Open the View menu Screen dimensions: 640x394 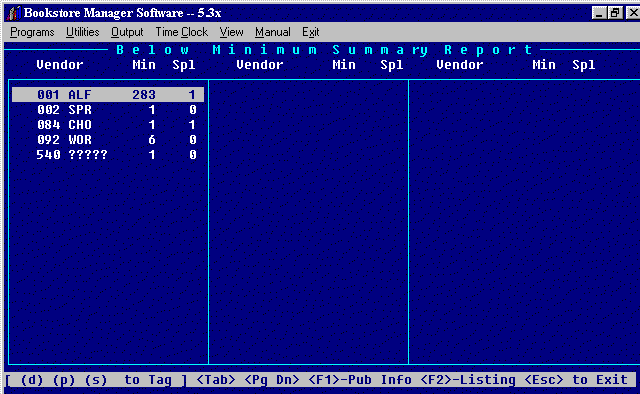click(x=231, y=32)
